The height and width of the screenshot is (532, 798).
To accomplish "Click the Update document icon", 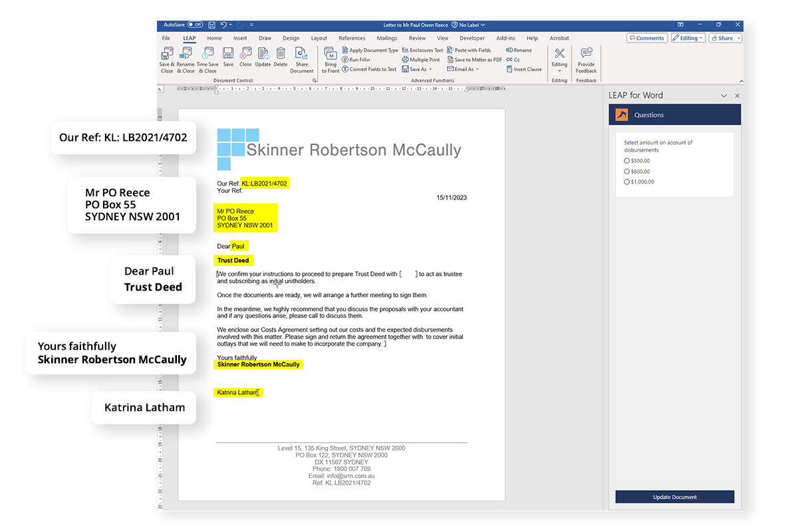I will click(x=263, y=57).
